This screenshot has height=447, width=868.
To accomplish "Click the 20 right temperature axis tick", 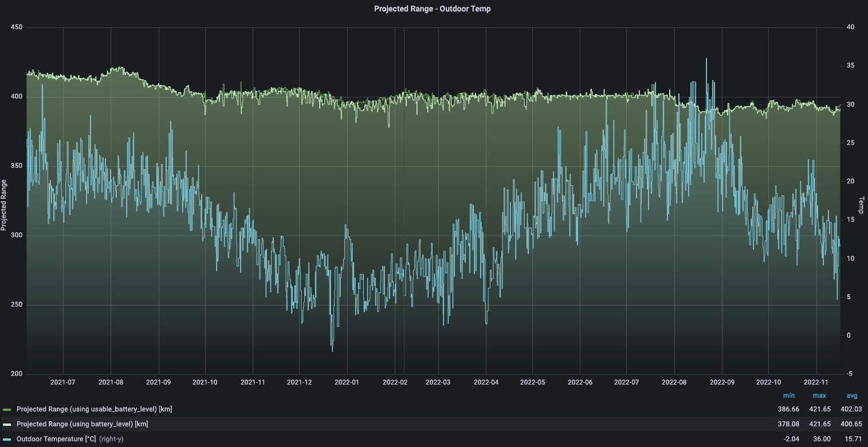I will coord(850,182).
